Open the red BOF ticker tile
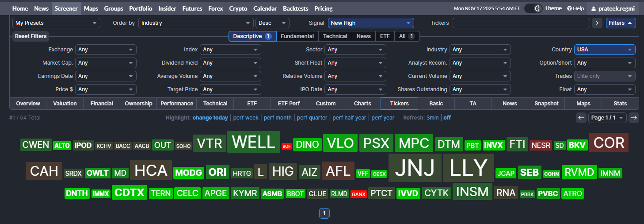644x224 pixels. 287,146
